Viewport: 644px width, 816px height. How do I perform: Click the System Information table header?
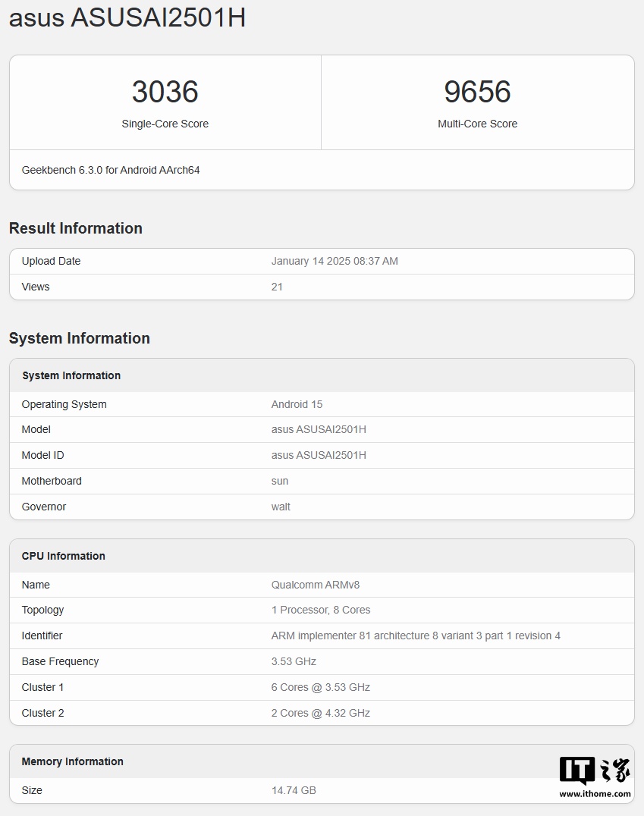(71, 375)
